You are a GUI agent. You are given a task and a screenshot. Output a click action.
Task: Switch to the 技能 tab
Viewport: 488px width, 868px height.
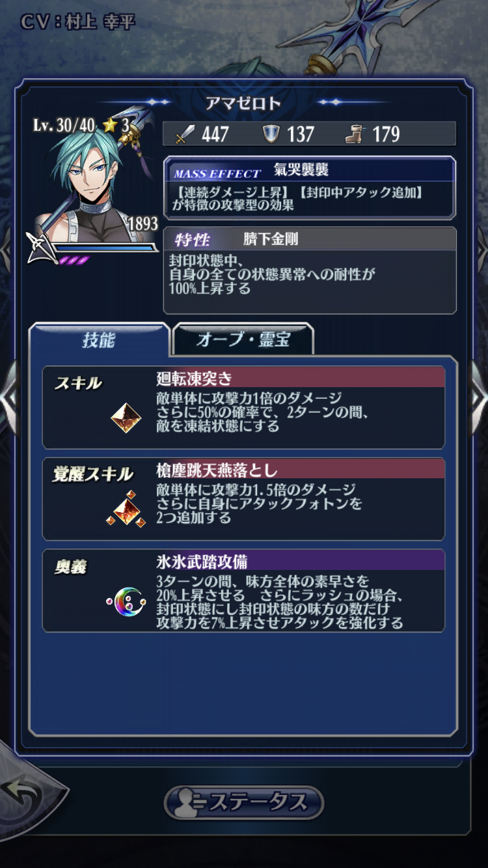[100, 340]
